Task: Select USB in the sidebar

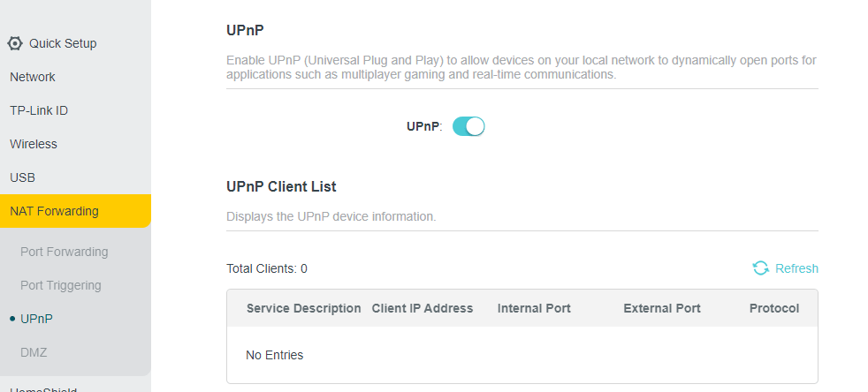Action: (23, 177)
